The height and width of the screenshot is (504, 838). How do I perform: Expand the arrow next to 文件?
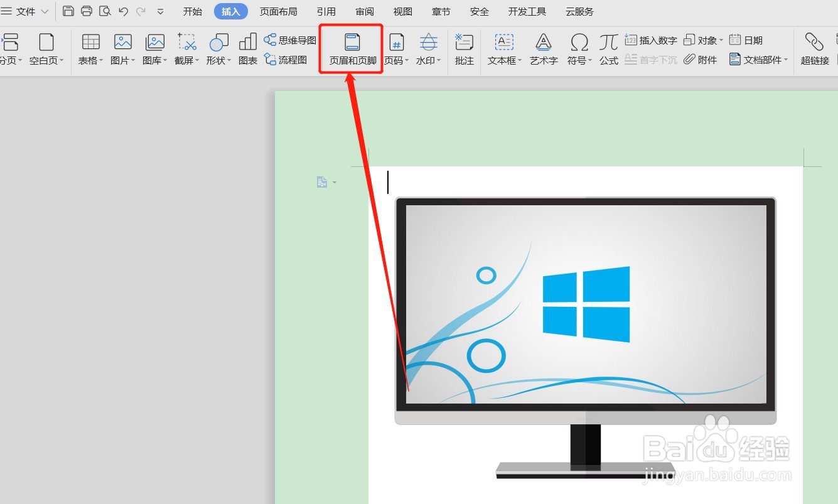point(45,12)
